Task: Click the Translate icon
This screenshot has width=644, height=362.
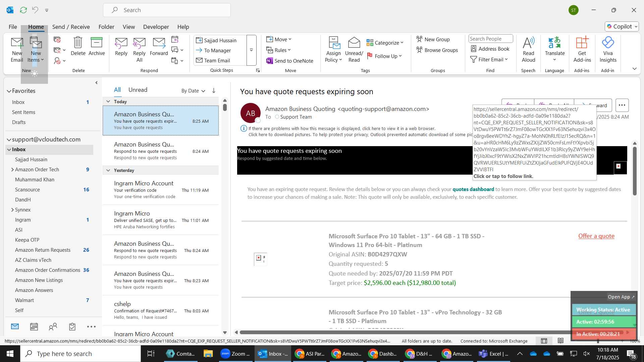Action: pos(555,49)
